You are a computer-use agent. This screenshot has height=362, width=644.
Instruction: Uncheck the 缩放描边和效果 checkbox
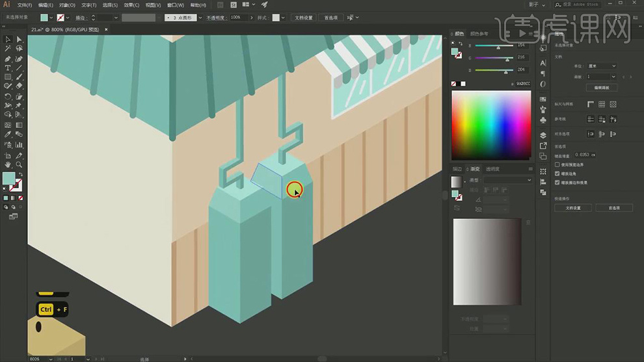[x=557, y=183]
